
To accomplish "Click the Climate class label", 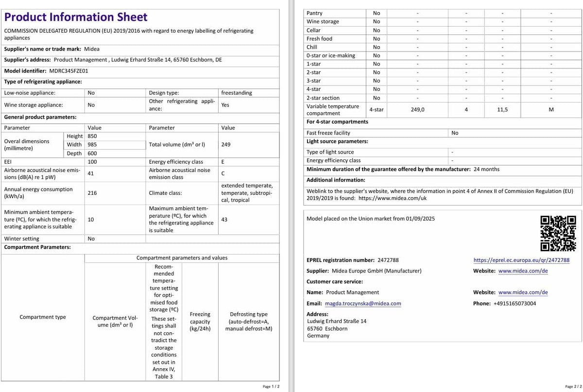I will (166, 193).
